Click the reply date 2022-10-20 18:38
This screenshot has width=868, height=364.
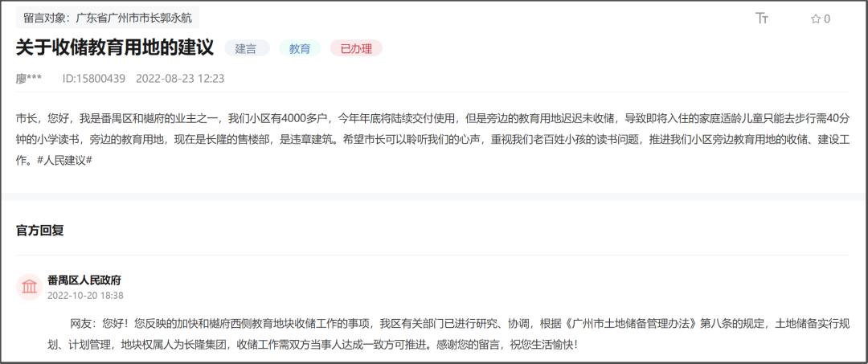click(85, 296)
